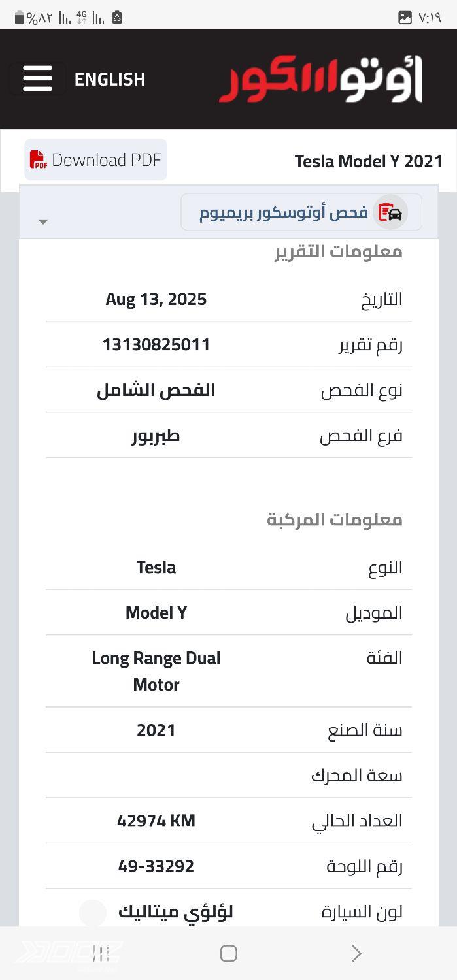Expand the inspection type dropdown arrow
This screenshot has height=980, width=457.
(43, 222)
